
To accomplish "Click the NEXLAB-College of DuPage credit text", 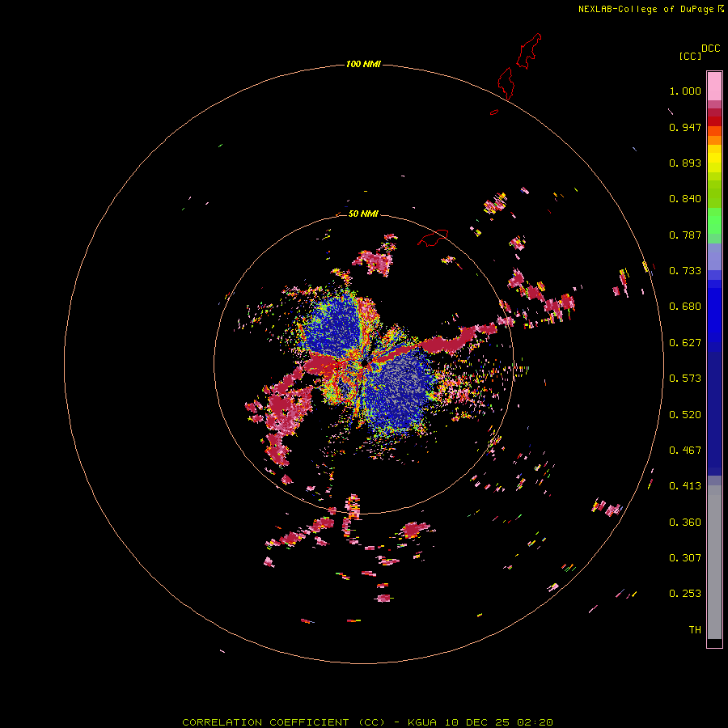I will click(645, 9).
